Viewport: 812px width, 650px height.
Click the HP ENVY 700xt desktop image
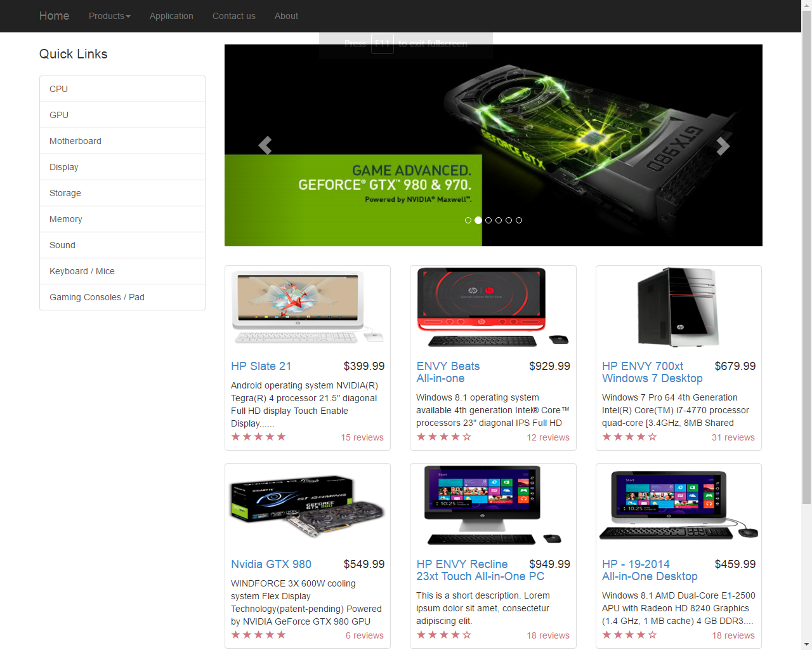tap(678, 308)
